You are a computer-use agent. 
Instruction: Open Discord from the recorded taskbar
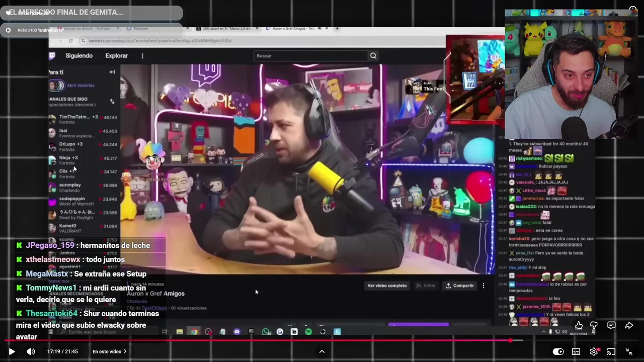click(237, 332)
